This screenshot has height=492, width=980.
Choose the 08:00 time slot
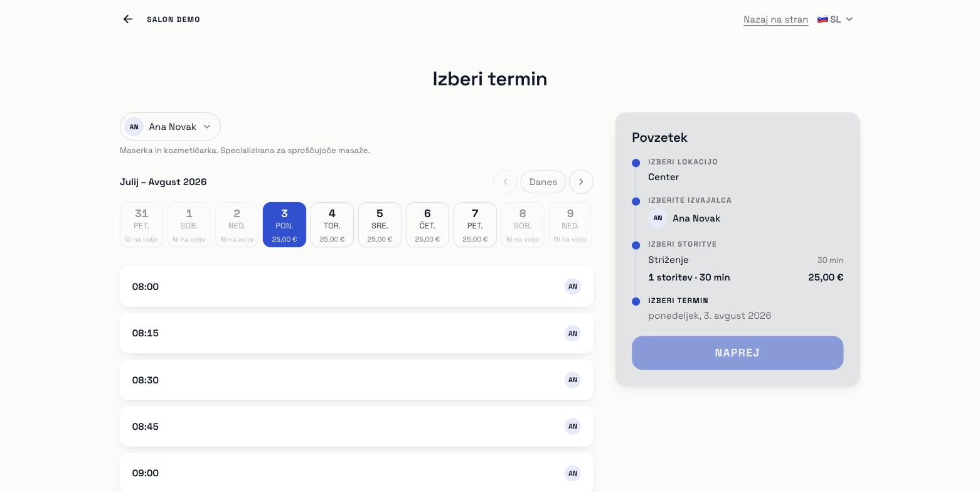356,287
